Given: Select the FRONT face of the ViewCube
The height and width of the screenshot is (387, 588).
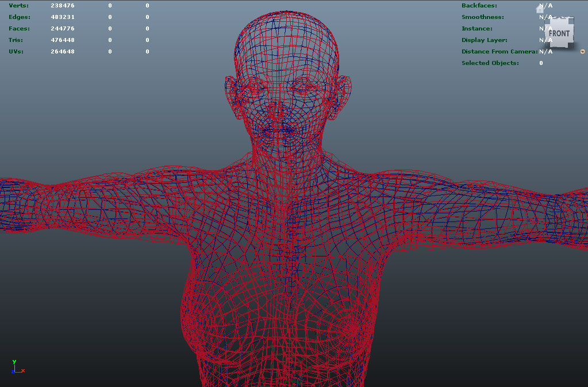Looking at the screenshot, I should [559, 33].
